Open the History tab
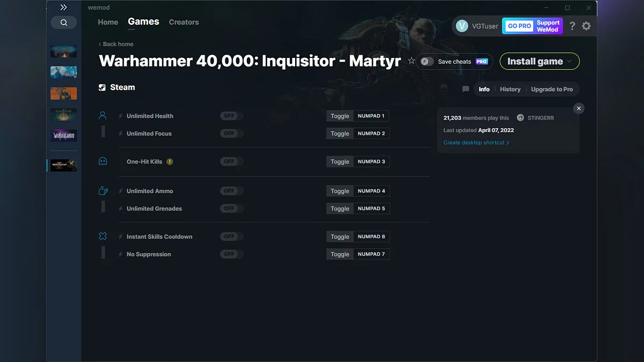Screen dimensions: 644x362 coord(510,89)
